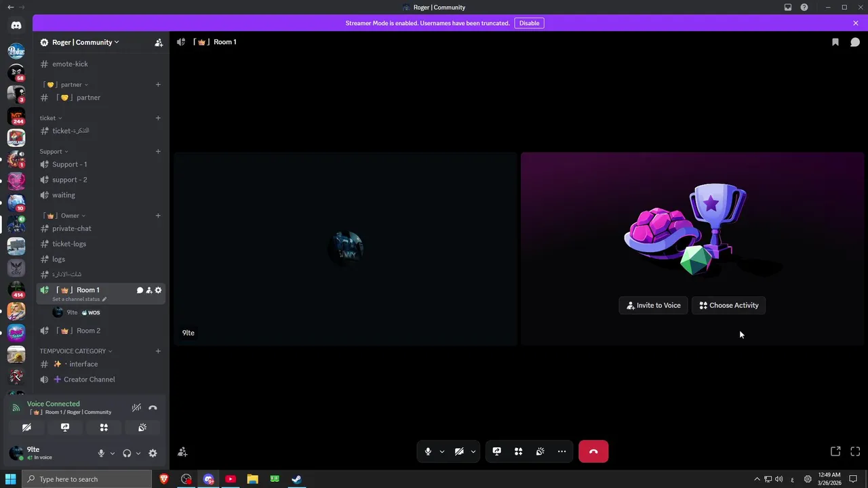
Task: Show the chat panel from the header
Action: pyautogui.click(x=855, y=42)
